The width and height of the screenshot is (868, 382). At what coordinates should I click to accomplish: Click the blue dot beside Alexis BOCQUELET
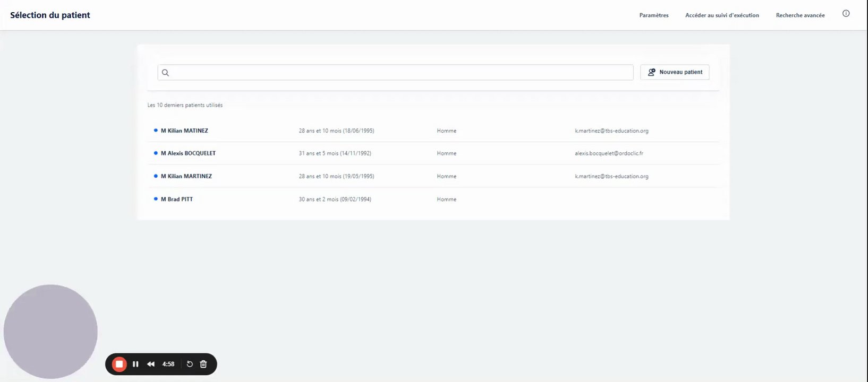tap(156, 153)
